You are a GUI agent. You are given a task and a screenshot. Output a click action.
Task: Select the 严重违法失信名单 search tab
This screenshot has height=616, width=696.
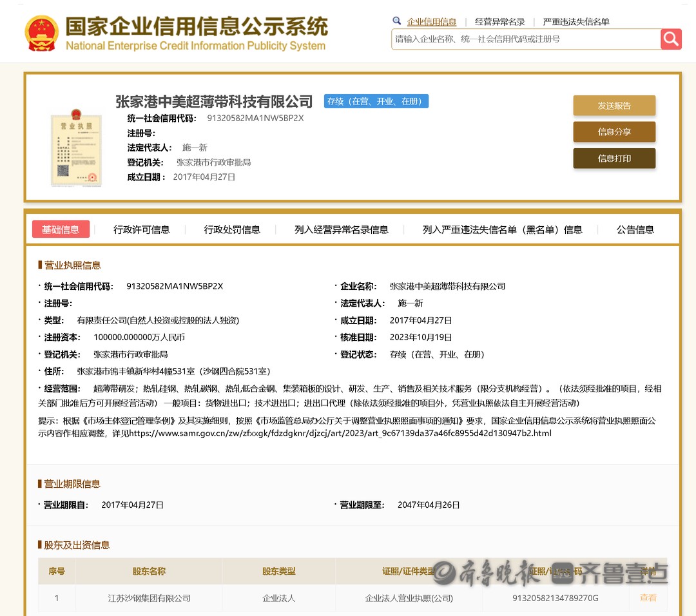pyautogui.click(x=575, y=22)
